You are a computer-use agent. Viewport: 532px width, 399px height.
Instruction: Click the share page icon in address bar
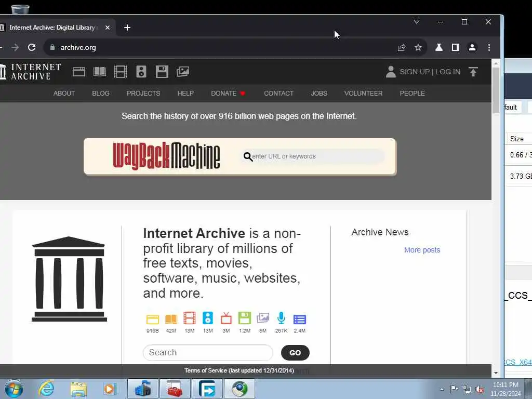[x=402, y=47]
